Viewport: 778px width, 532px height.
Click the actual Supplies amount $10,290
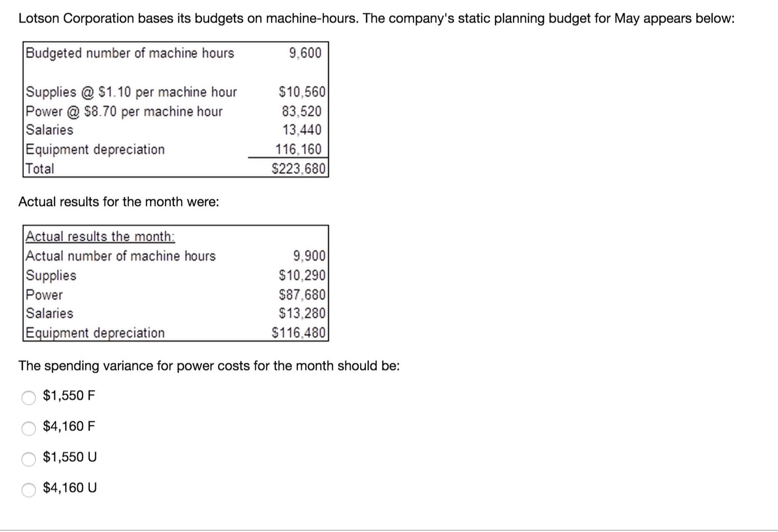click(301, 275)
